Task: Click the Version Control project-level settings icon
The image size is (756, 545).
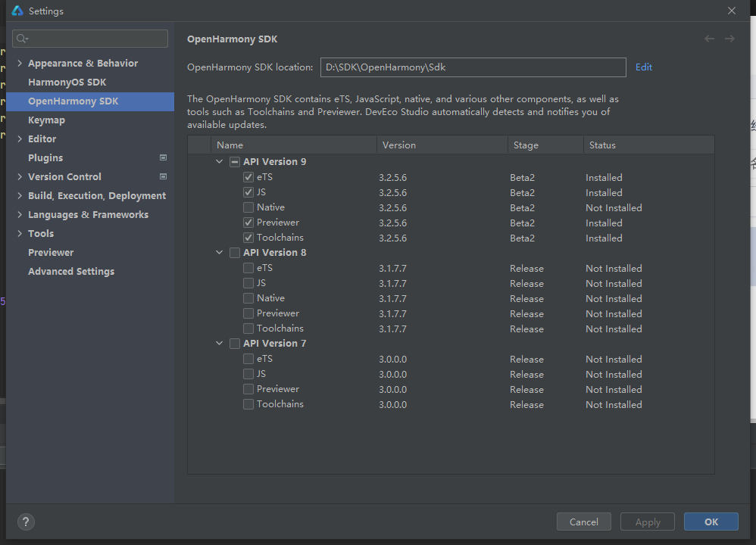Action: [x=164, y=176]
